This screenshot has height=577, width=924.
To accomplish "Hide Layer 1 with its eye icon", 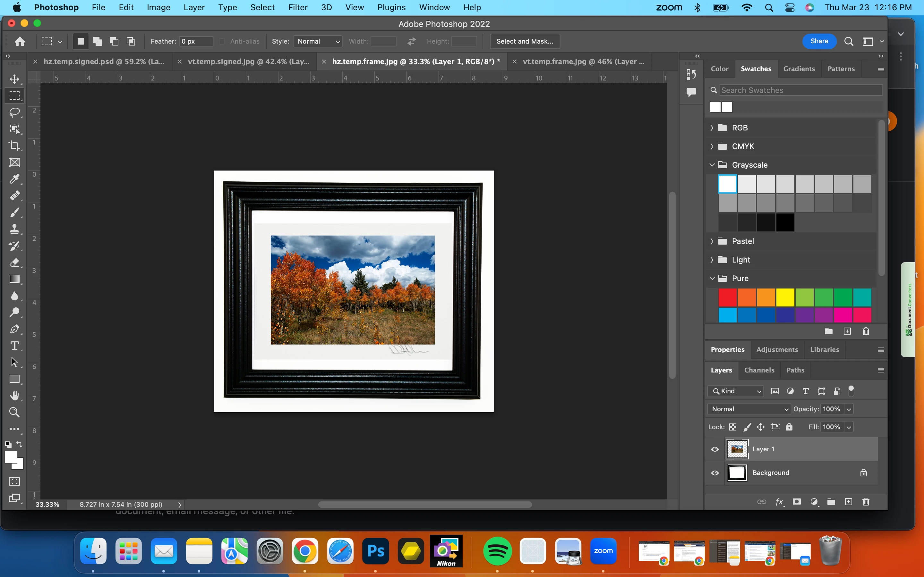I will (x=715, y=449).
